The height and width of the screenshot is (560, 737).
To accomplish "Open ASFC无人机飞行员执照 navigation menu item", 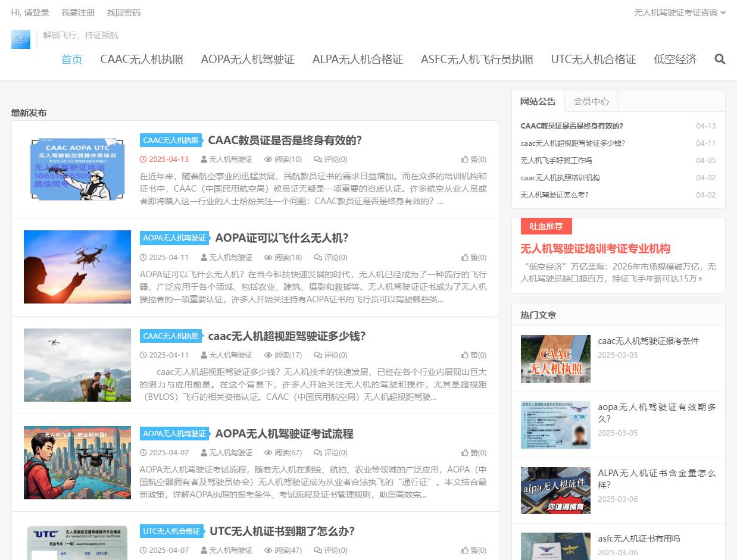I will 477,59.
